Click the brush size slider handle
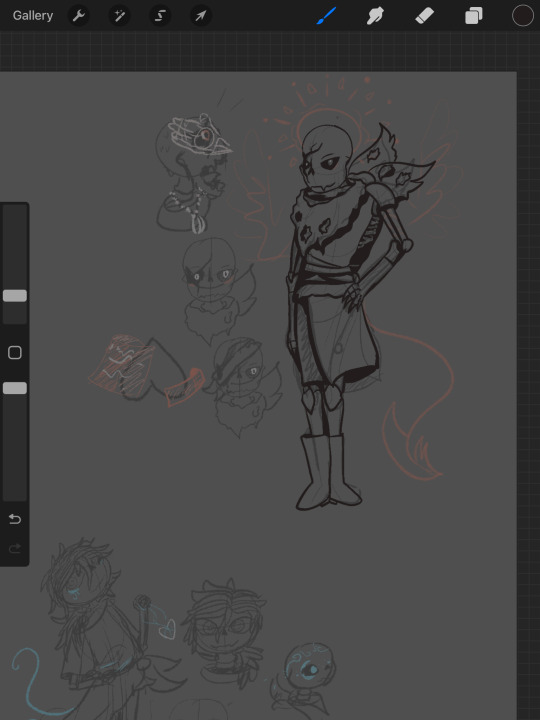540x720 pixels. 15,296
